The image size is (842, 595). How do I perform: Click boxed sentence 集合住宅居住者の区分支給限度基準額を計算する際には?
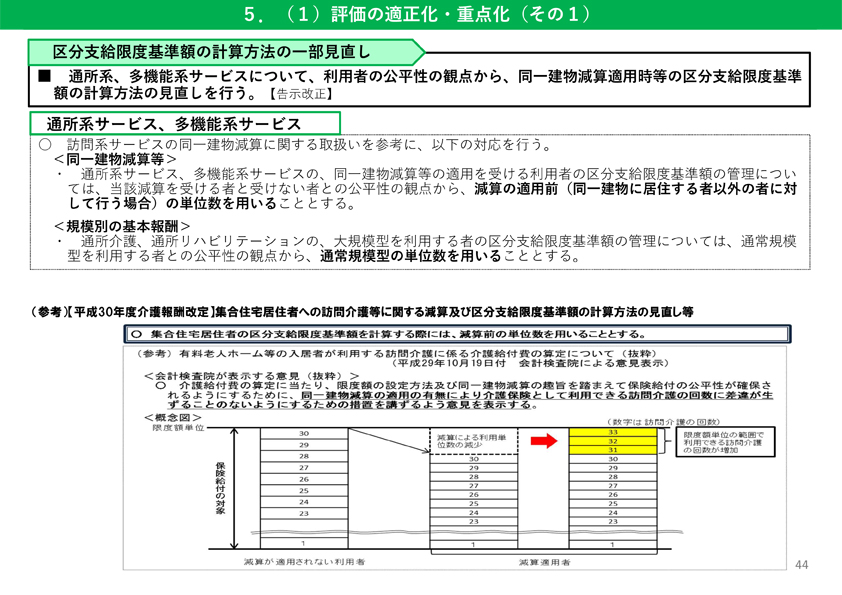pyautogui.click(x=457, y=333)
